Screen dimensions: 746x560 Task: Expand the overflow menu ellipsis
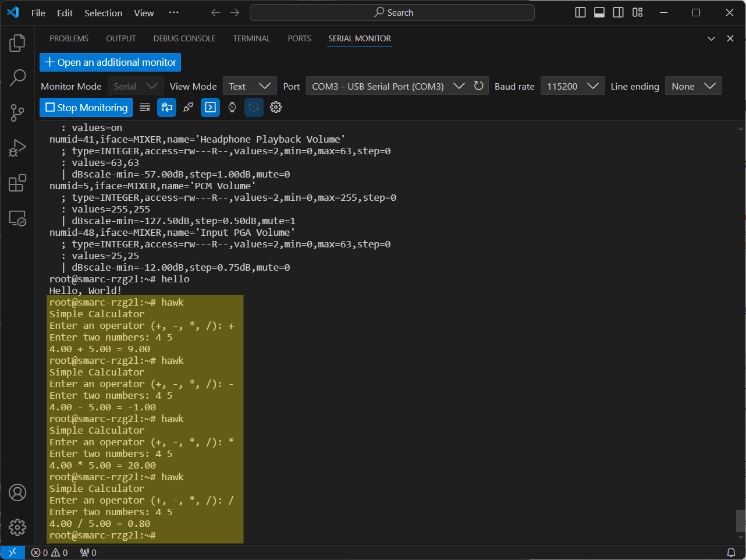(x=174, y=13)
